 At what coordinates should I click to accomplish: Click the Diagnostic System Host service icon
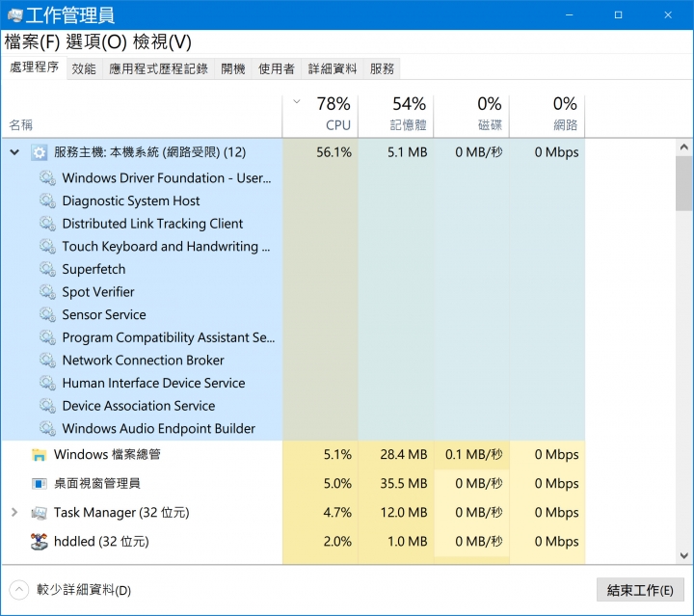(47, 201)
